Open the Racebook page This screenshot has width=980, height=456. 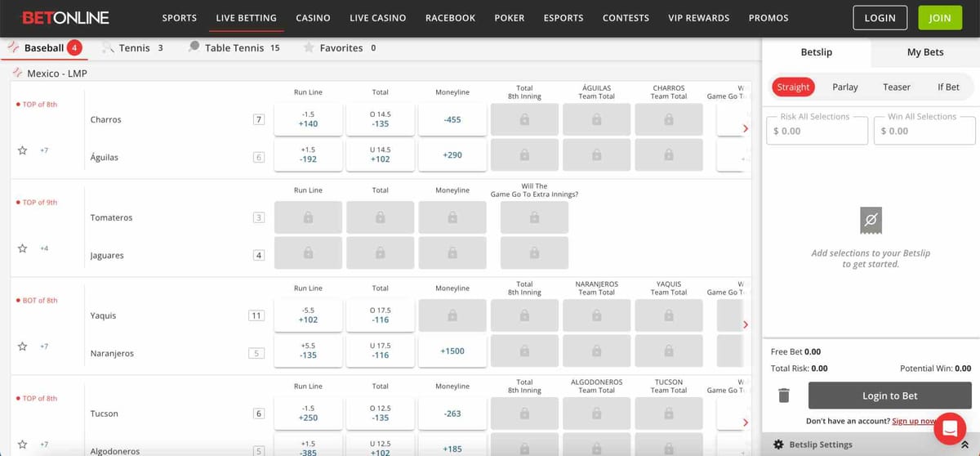tap(450, 18)
